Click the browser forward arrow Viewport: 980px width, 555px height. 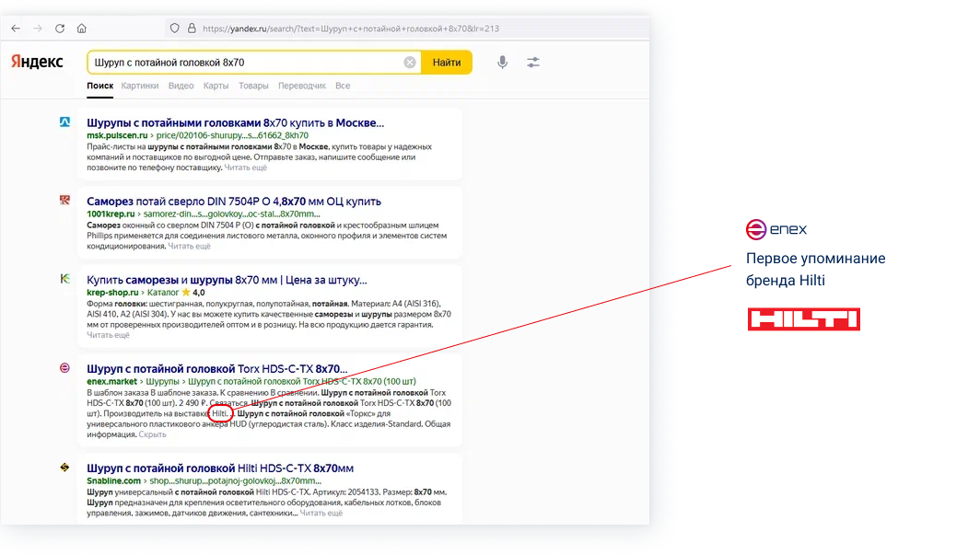[x=38, y=29]
